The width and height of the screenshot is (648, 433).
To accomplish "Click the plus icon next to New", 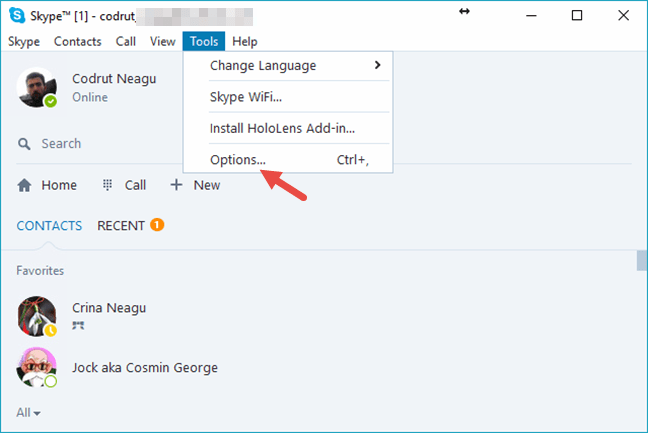I will [x=176, y=185].
